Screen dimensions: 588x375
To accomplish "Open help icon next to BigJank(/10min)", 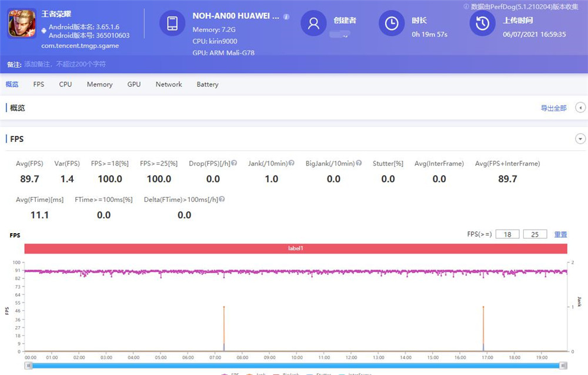I will 359,163.
